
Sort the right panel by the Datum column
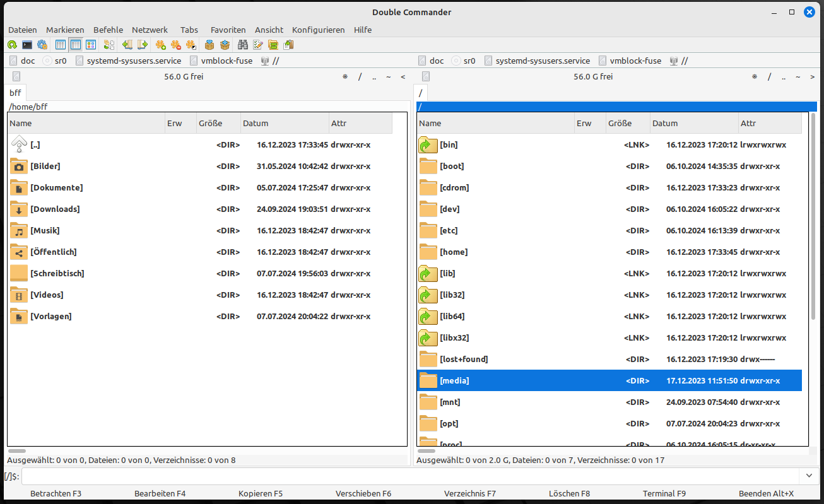694,123
